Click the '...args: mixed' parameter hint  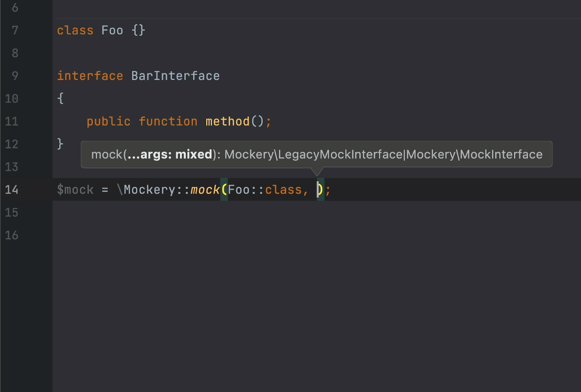coord(170,155)
